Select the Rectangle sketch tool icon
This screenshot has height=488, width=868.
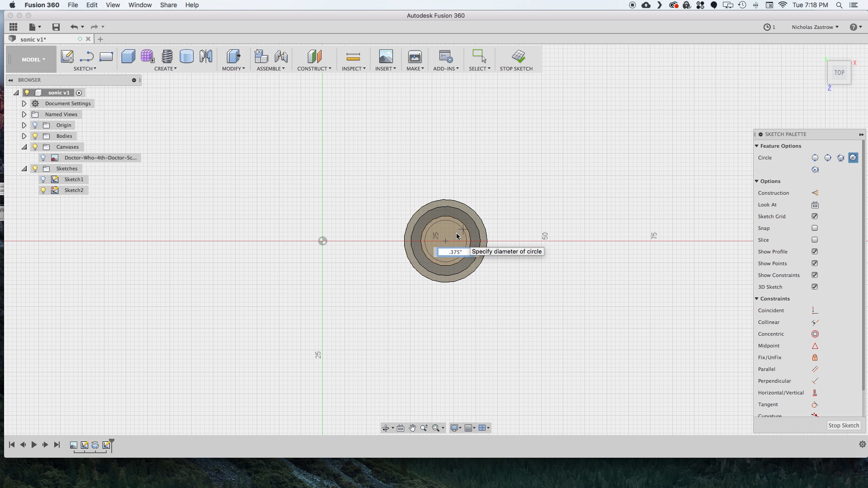click(106, 56)
